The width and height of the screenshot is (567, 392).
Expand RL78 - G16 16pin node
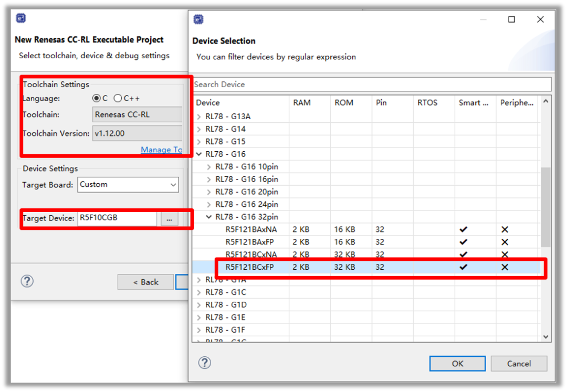pos(208,179)
